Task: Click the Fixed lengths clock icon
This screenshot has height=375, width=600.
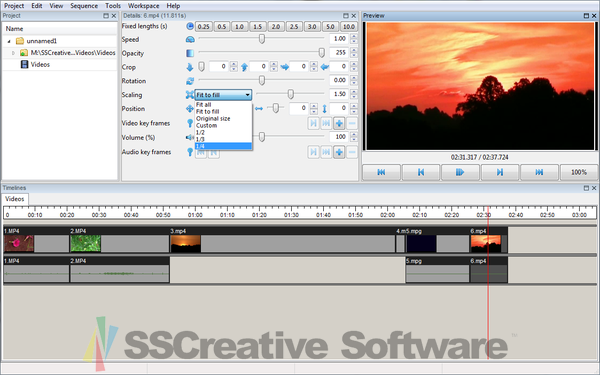Action: pos(190,26)
